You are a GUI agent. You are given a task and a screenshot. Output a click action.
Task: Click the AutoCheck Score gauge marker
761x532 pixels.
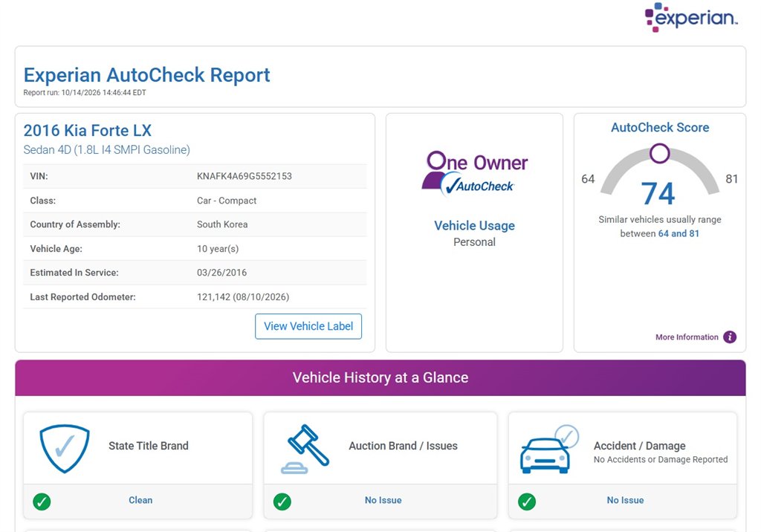(660, 153)
